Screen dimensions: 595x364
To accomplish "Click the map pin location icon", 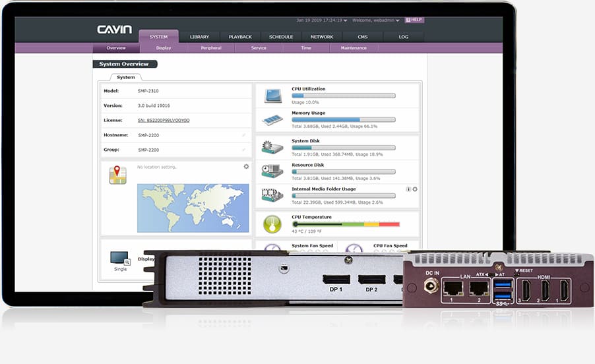I will [x=117, y=175].
